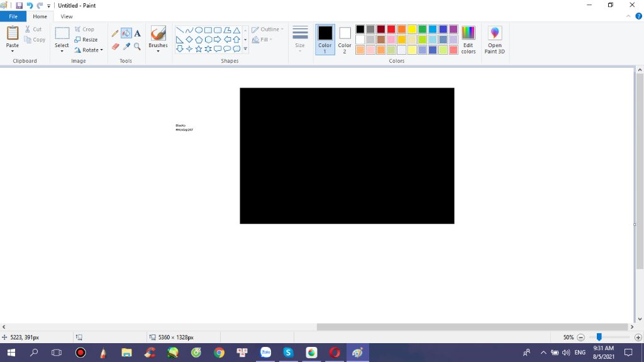This screenshot has width=644, height=362.
Task: Choose the Five-point star shape
Action: tap(198, 49)
